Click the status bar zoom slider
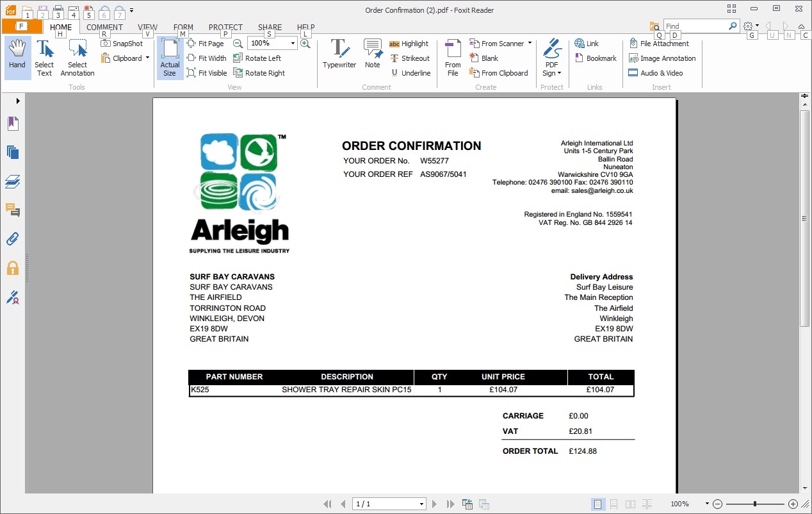 coord(756,504)
